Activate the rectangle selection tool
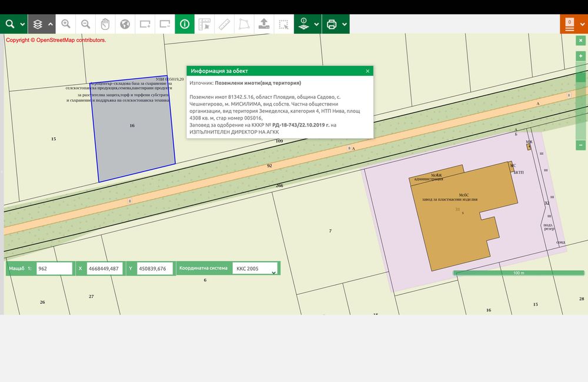 283,24
